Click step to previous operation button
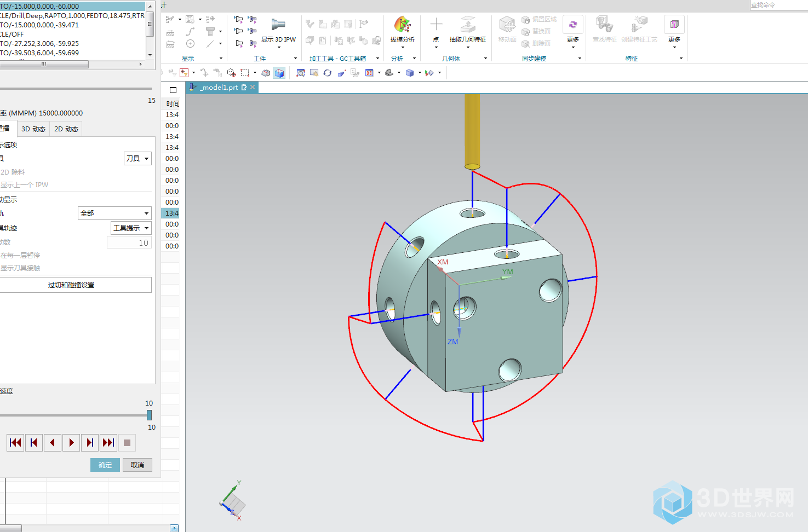Viewport: 808px width, 532px height. [x=34, y=443]
